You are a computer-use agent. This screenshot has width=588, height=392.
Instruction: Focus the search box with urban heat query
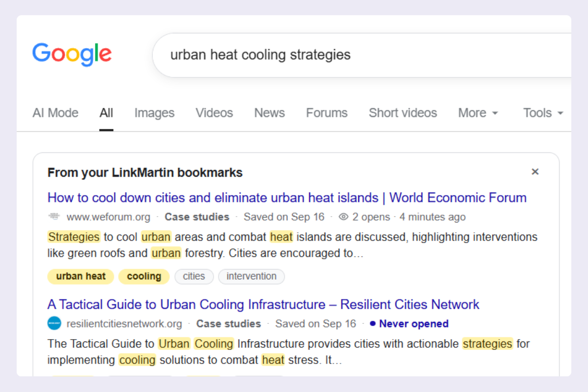point(362,55)
